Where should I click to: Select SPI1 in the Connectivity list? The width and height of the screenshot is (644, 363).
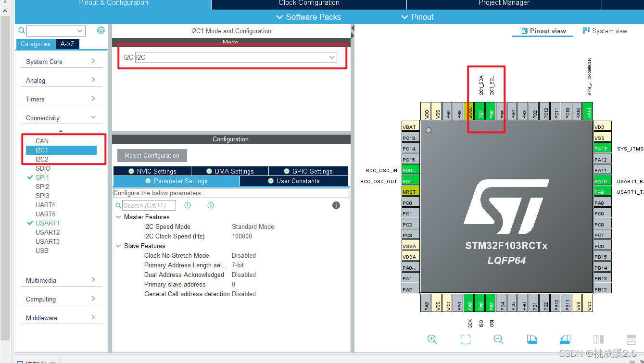42,177
